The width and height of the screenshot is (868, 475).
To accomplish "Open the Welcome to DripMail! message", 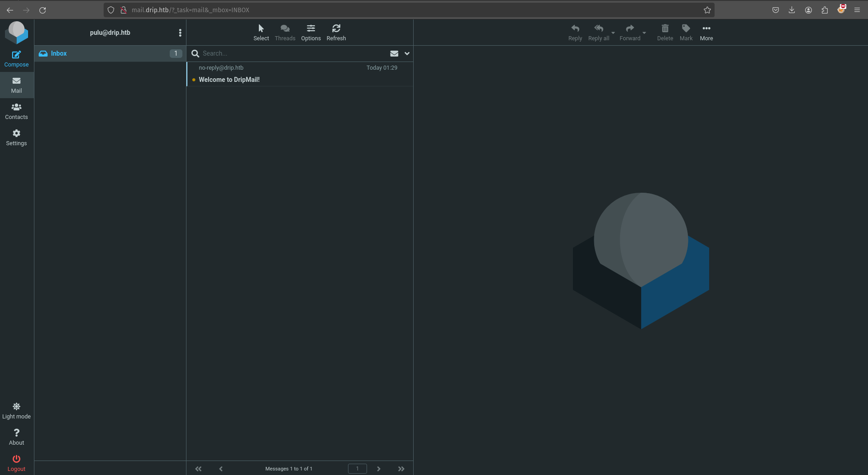I will [229, 80].
